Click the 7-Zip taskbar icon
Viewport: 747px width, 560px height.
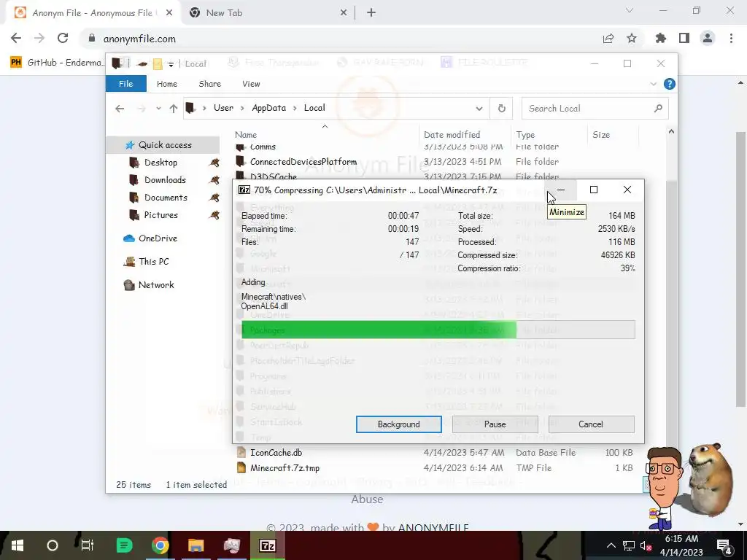coord(267,545)
